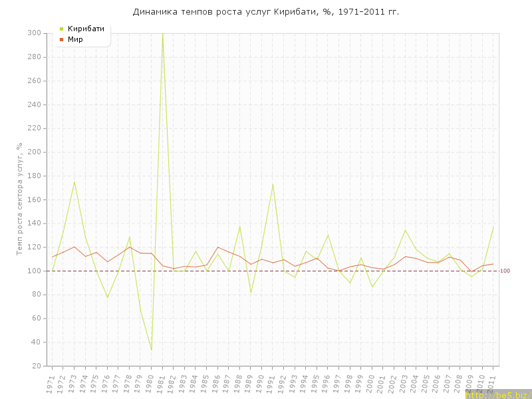The height and width of the screenshot is (399, 532).
Task: Click the red 100 reference line label
Action: point(505,271)
